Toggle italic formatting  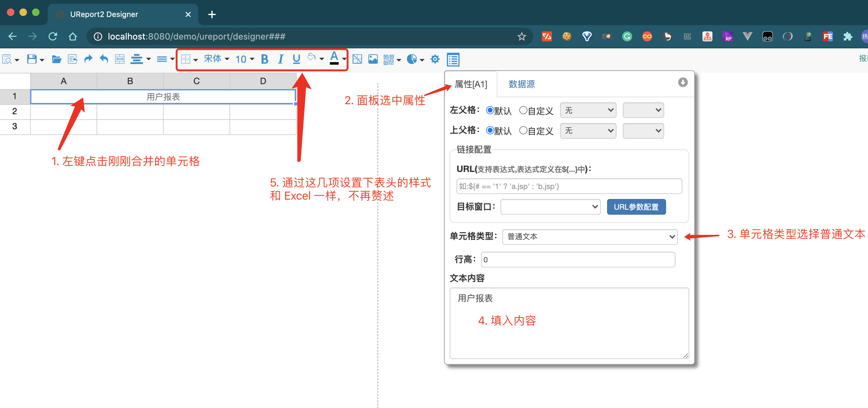280,59
